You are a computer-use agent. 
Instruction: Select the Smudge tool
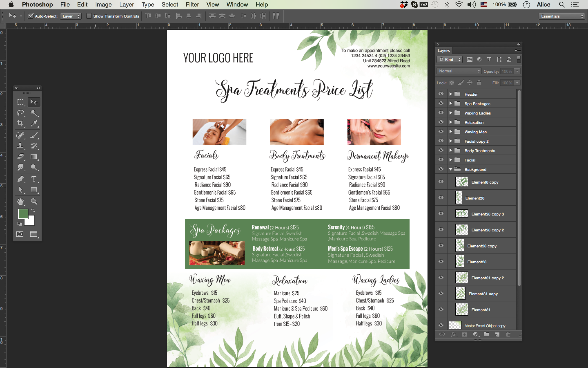(x=20, y=167)
